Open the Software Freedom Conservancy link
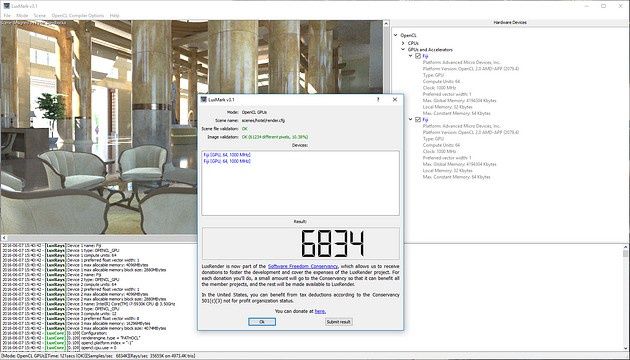Screen dimensions: 630x360 303,266
